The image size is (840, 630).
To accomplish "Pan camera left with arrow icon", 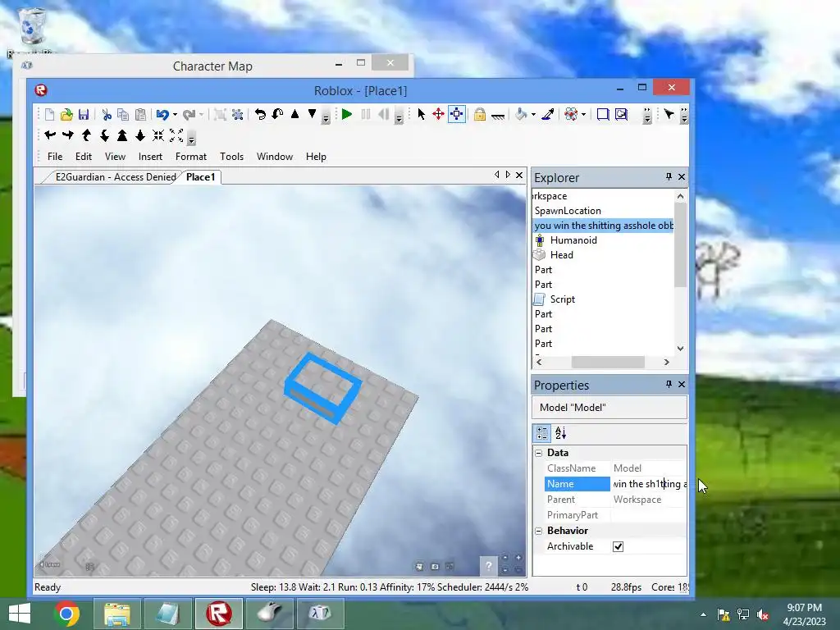I will 50,135.
